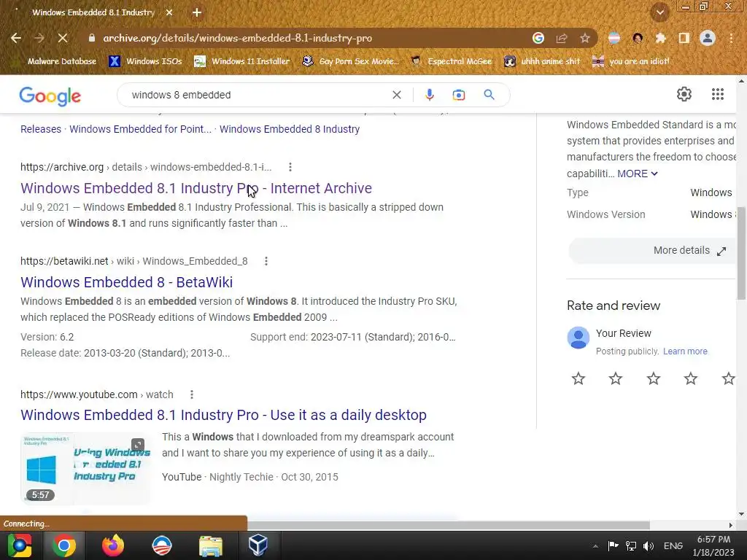Open YouTube result 'Use it as a daily desktop'
Viewport: 747px width, 560px height.
[223, 415]
